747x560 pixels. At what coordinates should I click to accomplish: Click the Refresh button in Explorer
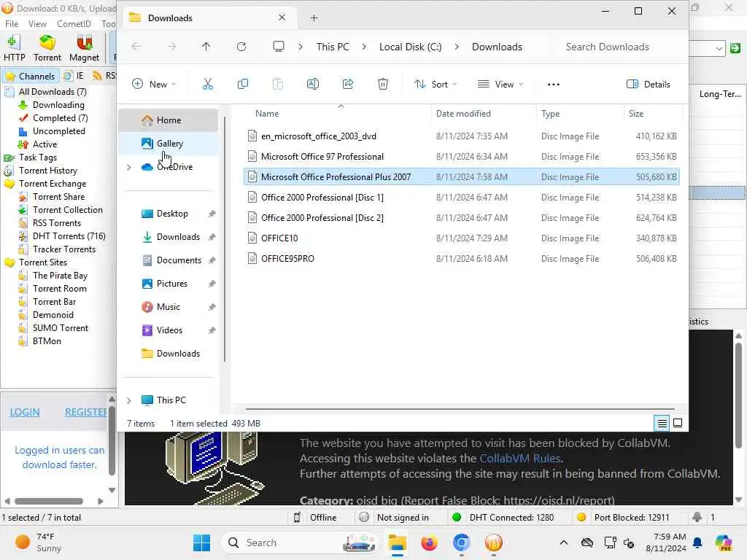pos(241,47)
